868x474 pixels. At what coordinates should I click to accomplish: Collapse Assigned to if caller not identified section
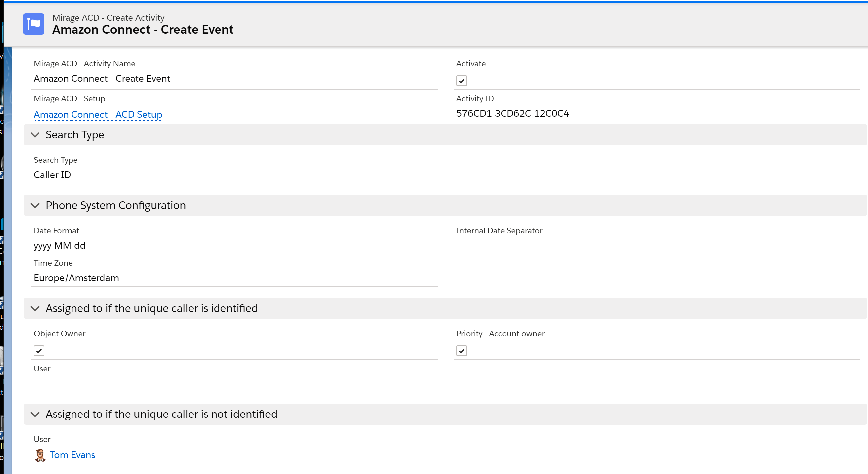(x=35, y=415)
